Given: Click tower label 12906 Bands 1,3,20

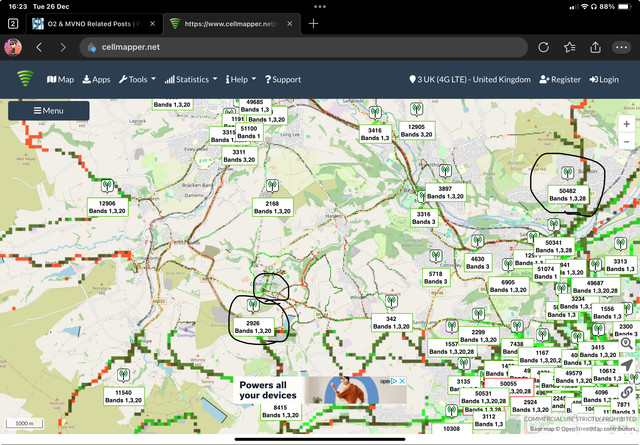Looking at the screenshot, I should (x=107, y=207).
